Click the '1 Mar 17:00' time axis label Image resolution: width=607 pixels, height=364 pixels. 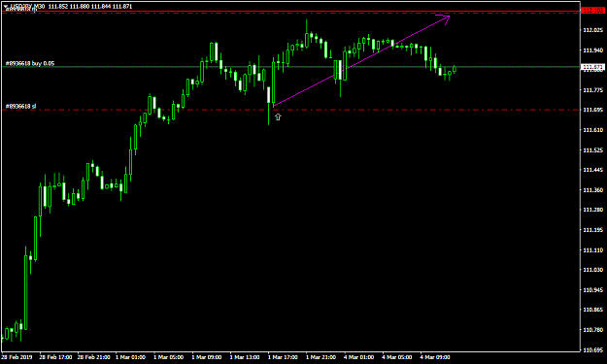pyautogui.click(x=283, y=357)
